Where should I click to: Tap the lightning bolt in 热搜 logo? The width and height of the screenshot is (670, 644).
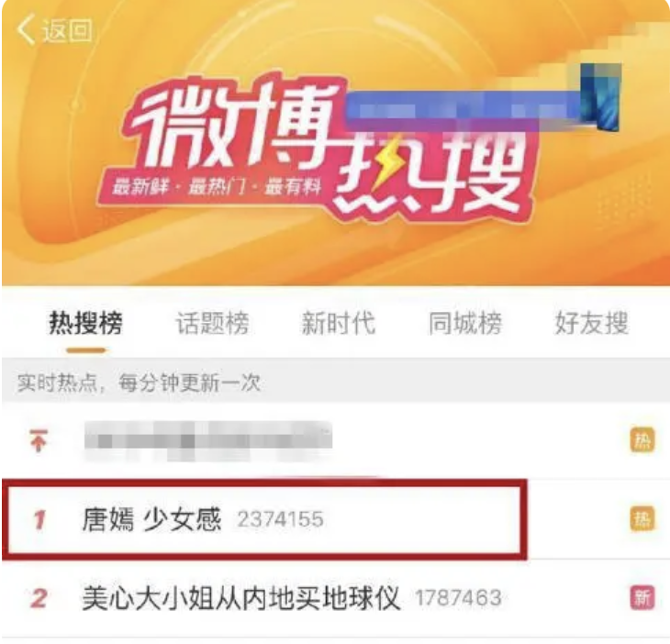[385, 164]
